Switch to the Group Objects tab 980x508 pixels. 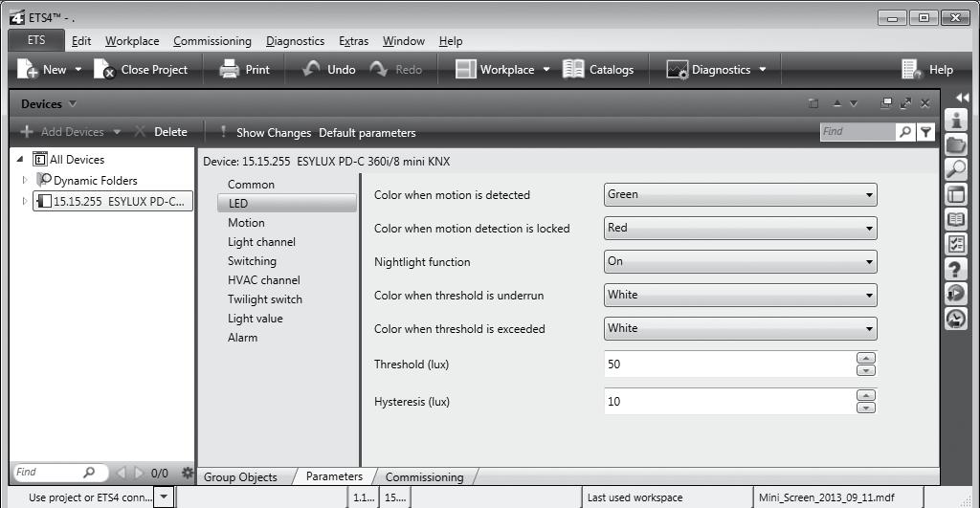click(x=240, y=476)
